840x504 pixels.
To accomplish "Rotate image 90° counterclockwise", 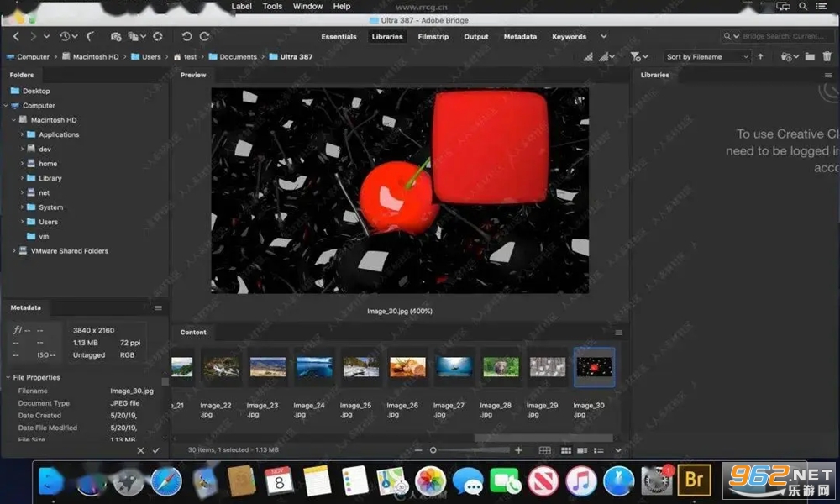I will click(x=186, y=36).
